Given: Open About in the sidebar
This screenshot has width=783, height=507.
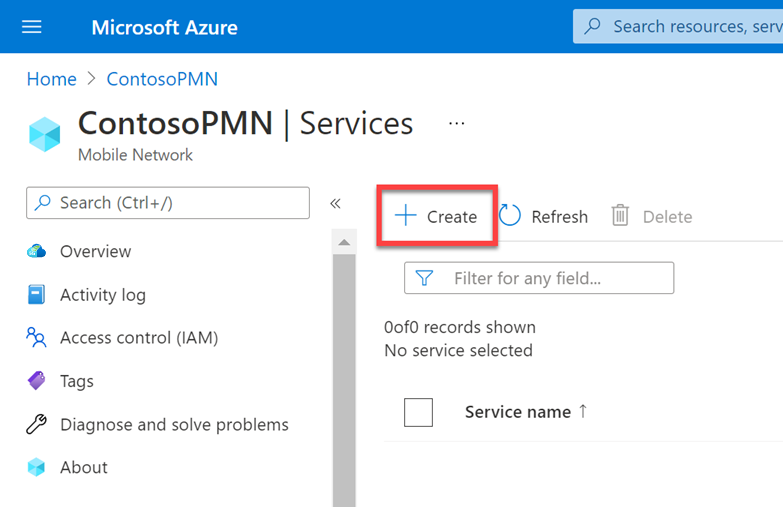Looking at the screenshot, I should [83, 468].
